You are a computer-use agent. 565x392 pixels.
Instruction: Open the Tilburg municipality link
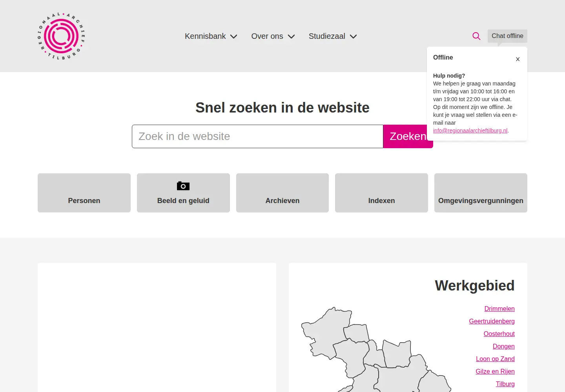tap(505, 384)
